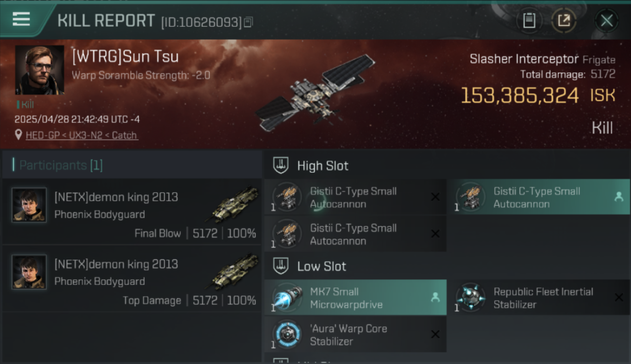
Task: Click the High Slot shield icon
Action: pos(281,165)
